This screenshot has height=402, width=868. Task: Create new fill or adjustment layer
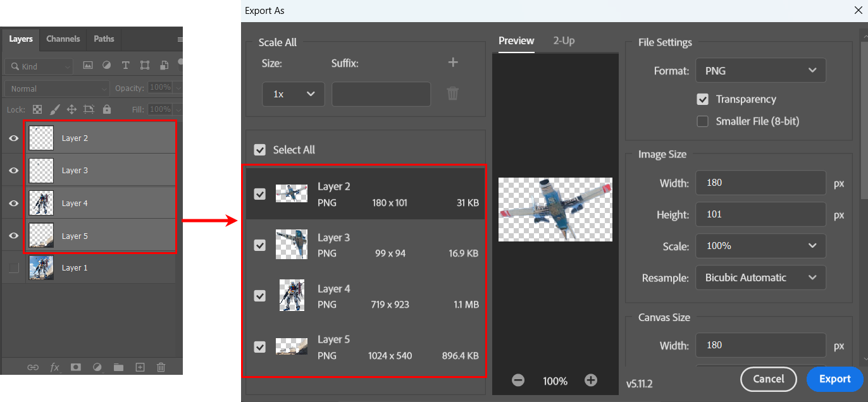point(97,367)
